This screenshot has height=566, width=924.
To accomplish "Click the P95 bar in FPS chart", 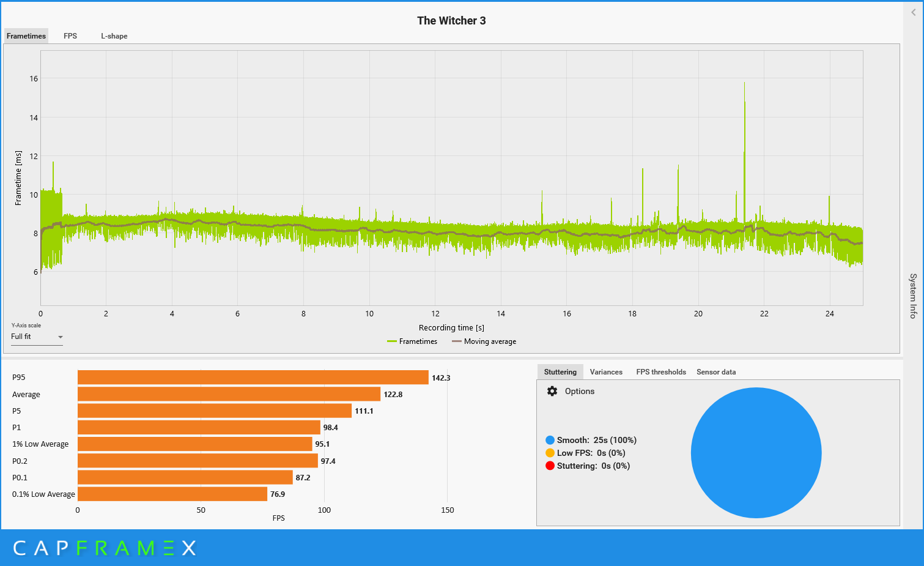I will [253, 378].
